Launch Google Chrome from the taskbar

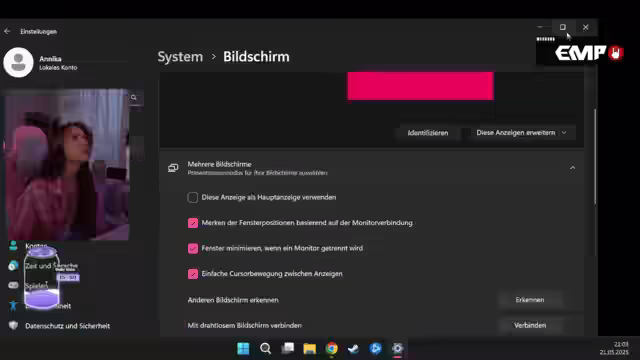click(x=332, y=348)
